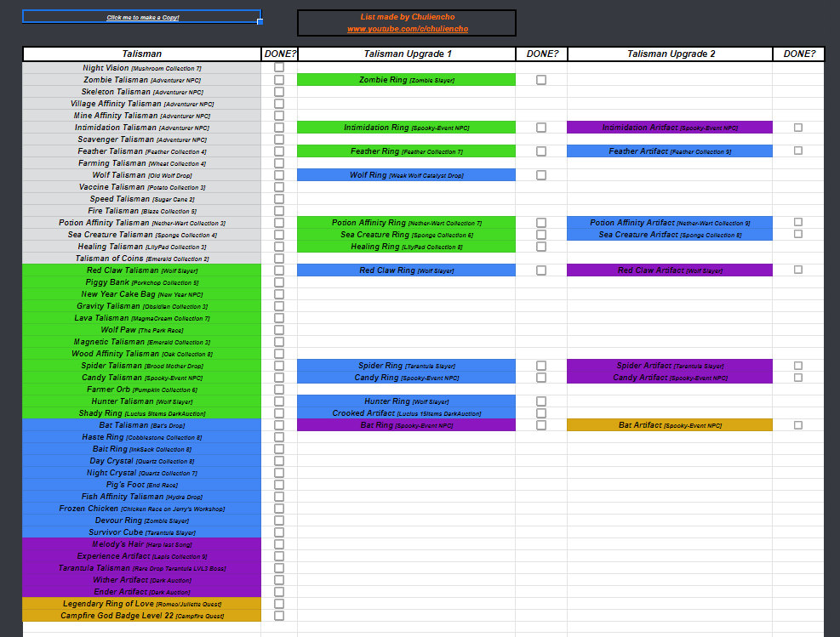Check the Red Claw Artifact done box
Screen dimensions: 840x637
point(798,270)
